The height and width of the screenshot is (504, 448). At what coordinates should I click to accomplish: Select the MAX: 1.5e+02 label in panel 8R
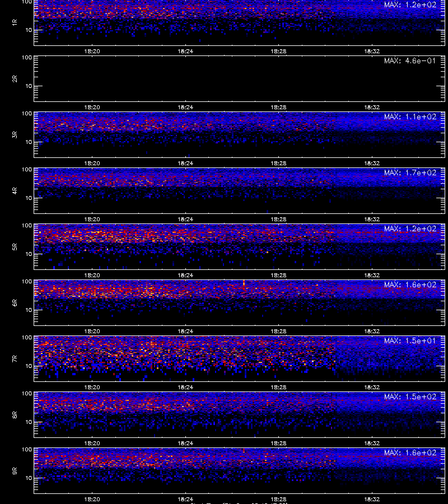(410, 396)
